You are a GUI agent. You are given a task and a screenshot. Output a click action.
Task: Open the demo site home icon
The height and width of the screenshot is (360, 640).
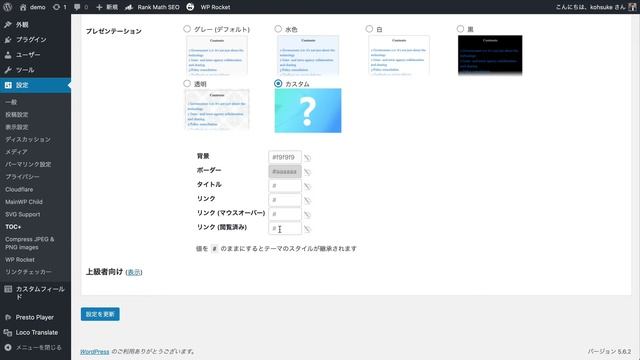pos(23,7)
